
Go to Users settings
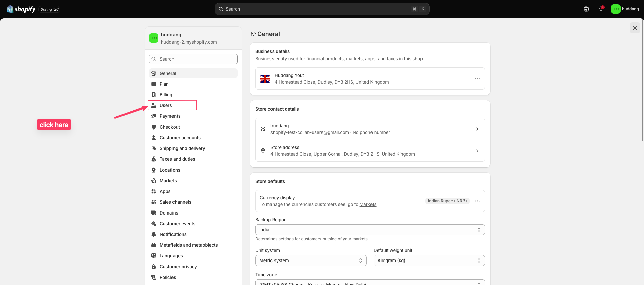pyautogui.click(x=193, y=105)
